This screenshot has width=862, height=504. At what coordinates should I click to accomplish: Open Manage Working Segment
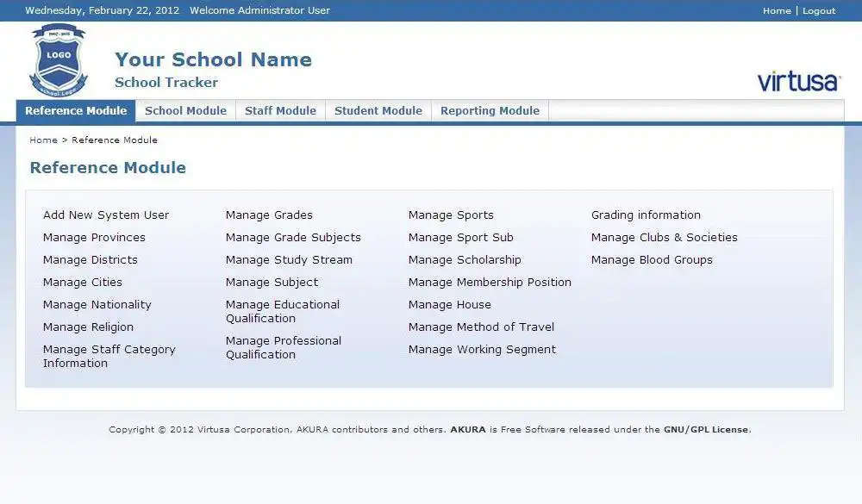(x=482, y=350)
